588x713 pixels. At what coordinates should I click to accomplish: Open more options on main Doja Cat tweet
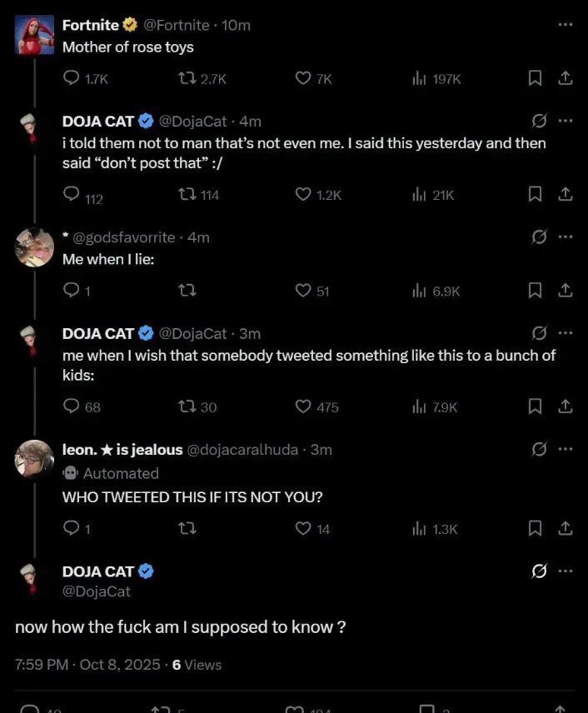(566, 571)
